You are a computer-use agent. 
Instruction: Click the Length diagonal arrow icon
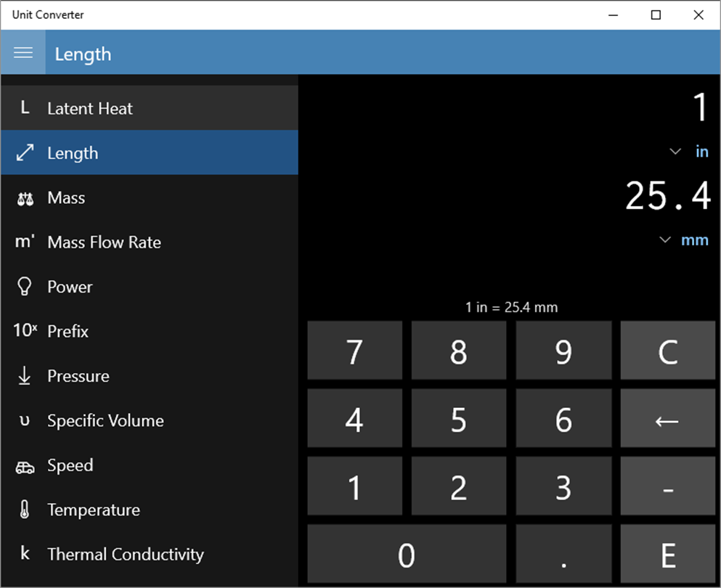point(25,152)
